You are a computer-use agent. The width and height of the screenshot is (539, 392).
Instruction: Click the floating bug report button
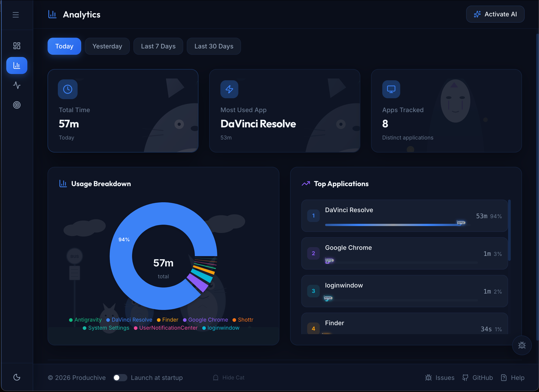522,345
